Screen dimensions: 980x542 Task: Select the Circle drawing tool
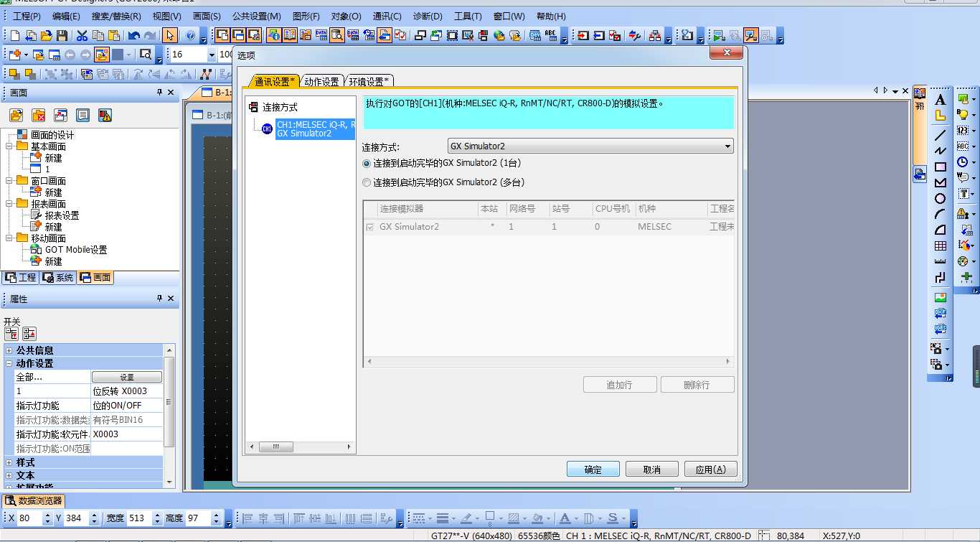pyautogui.click(x=941, y=198)
